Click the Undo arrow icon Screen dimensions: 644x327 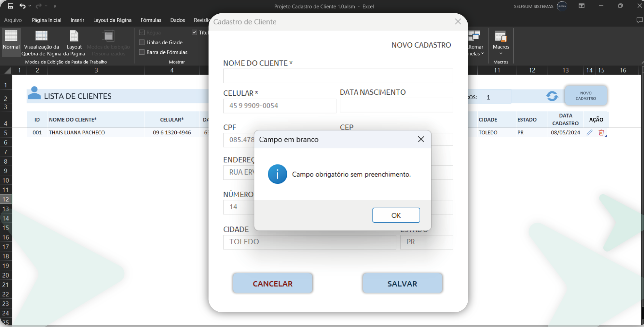point(22,6)
